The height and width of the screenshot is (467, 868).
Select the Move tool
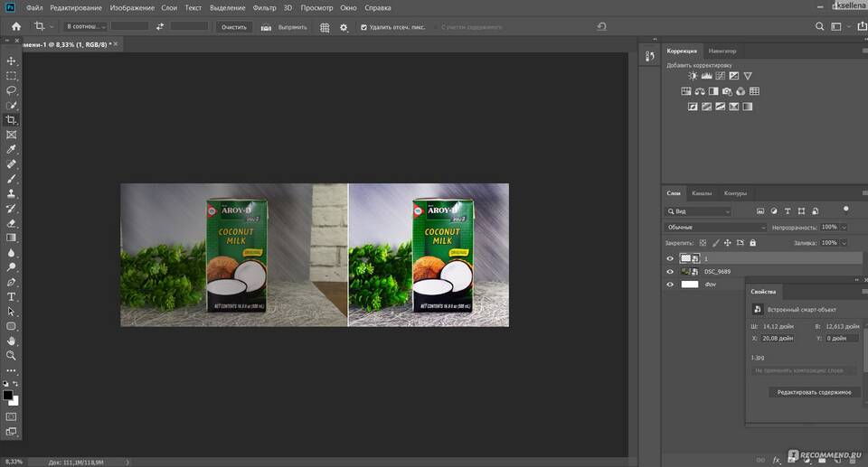click(11, 61)
